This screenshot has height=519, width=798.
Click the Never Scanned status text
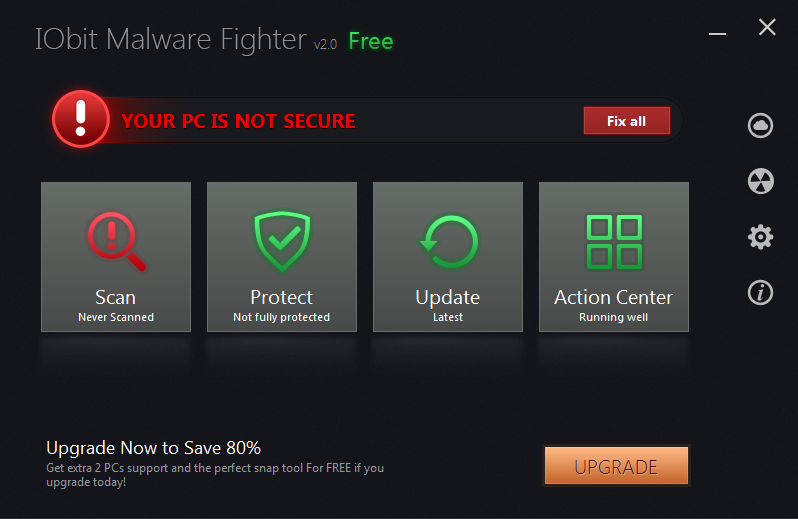[x=116, y=317]
